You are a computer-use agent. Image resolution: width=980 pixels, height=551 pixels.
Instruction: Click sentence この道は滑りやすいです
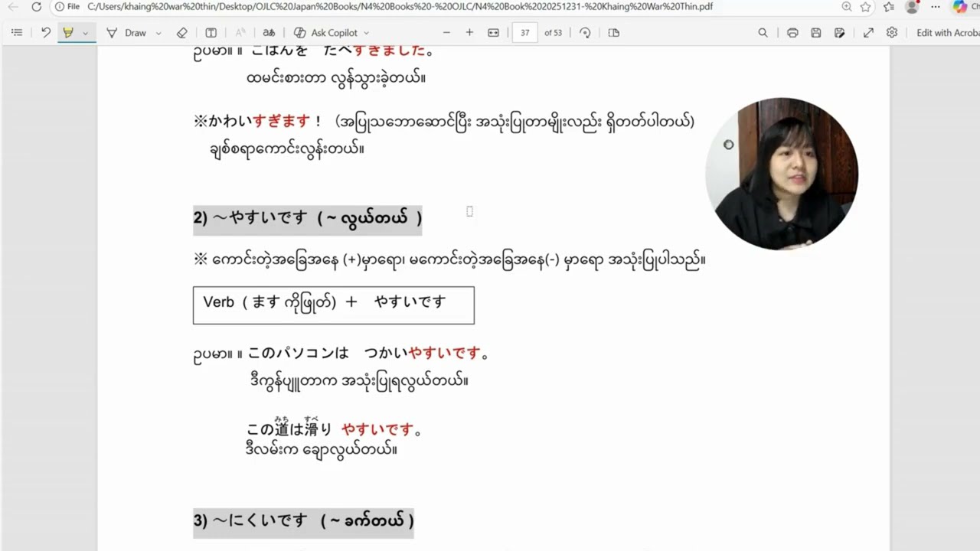pos(334,429)
